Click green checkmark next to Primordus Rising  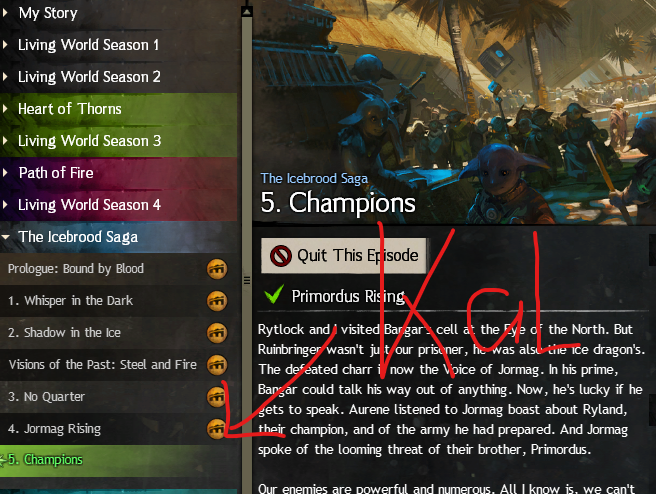(x=274, y=294)
